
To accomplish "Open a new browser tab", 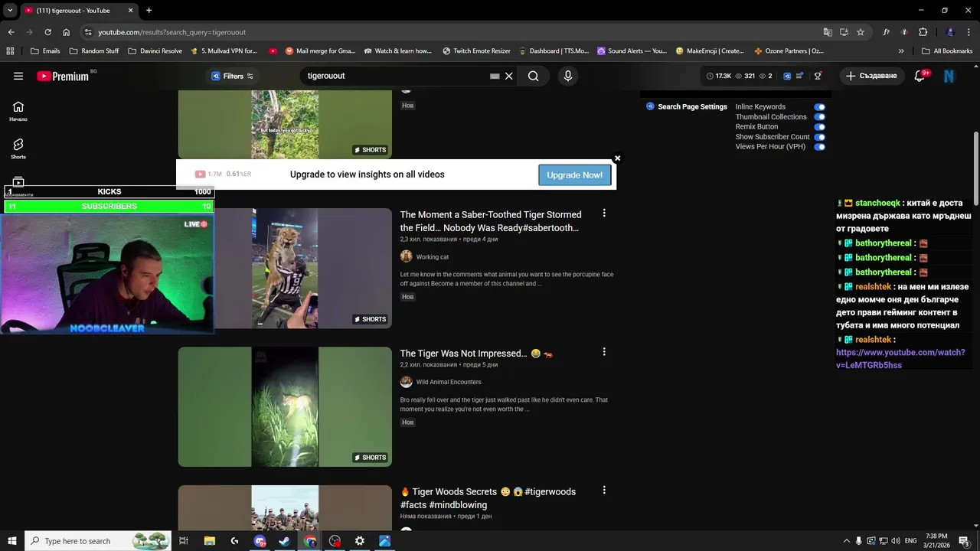I will (x=149, y=11).
